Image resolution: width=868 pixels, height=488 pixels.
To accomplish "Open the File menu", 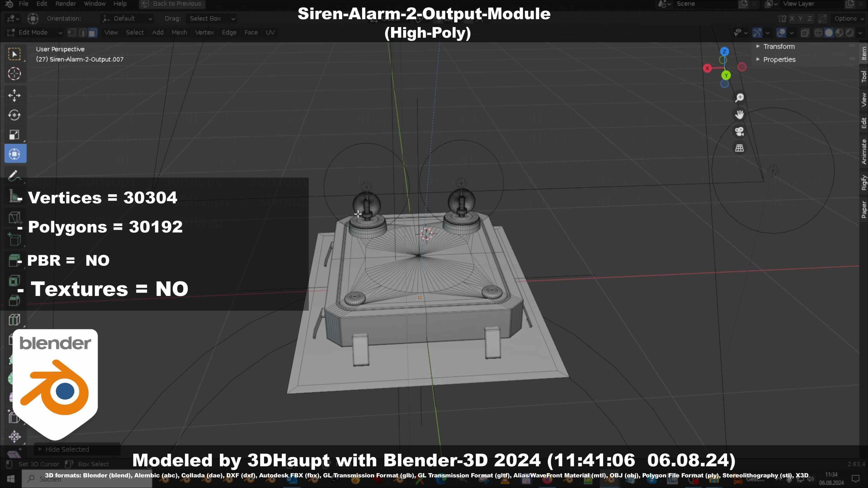I will [x=23, y=4].
